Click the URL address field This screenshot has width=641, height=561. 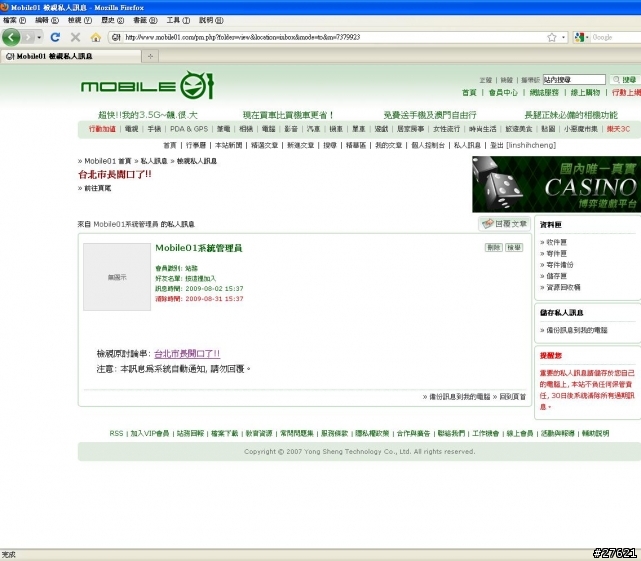point(334,37)
